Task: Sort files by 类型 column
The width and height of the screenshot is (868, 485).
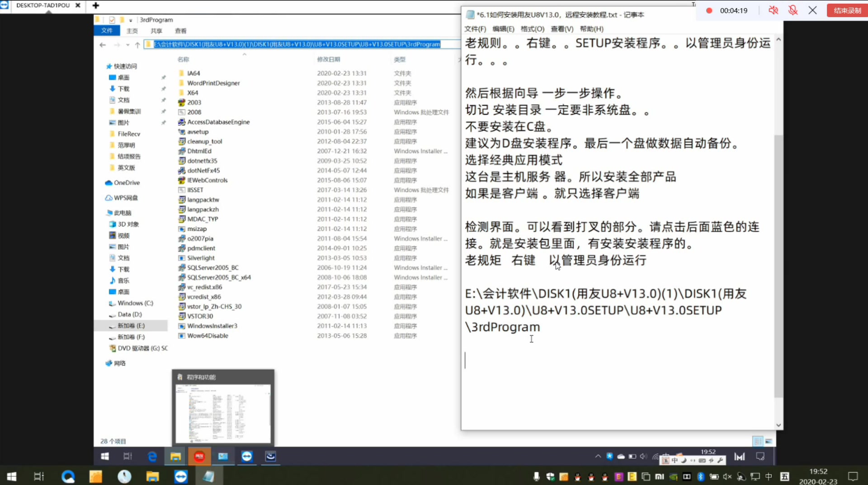Action: [399, 59]
